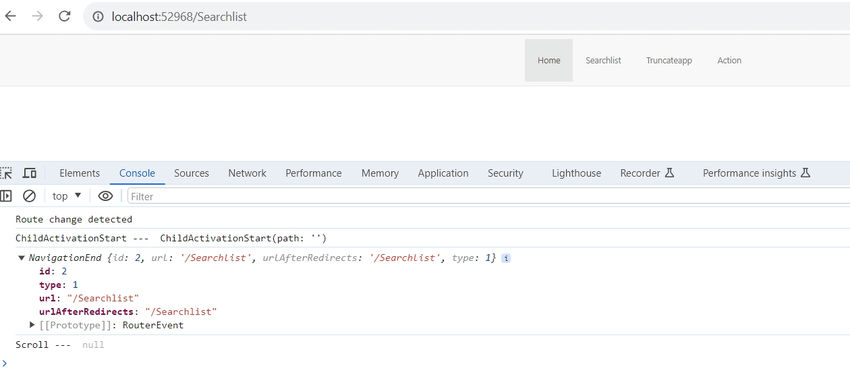Open the Truncateapp nav link
850x387 pixels.
(669, 60)
